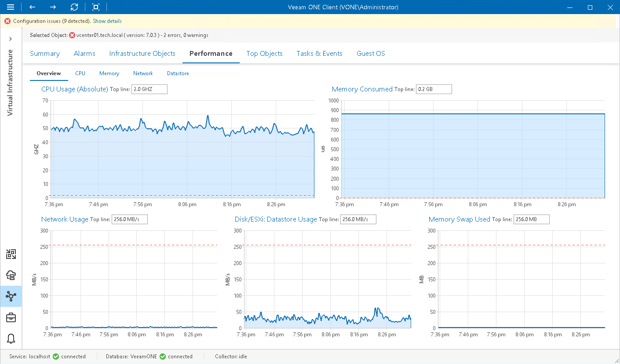
Task: Click the Datastore Usage chart area
Action: pyautogui.click(x=328, y=280)
